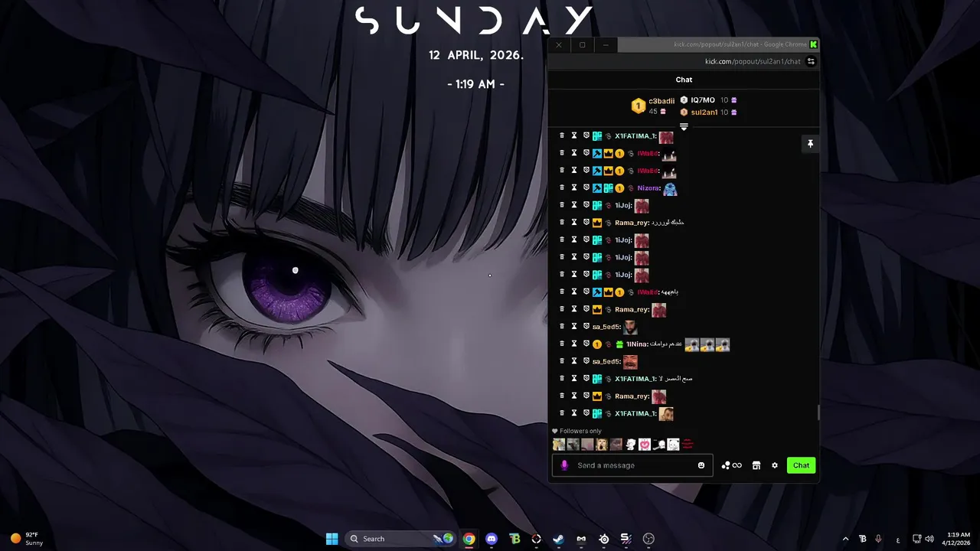The image size is (980, 551).
Task: Click the kick.com popout chat address bar
Action: (753, 61)
